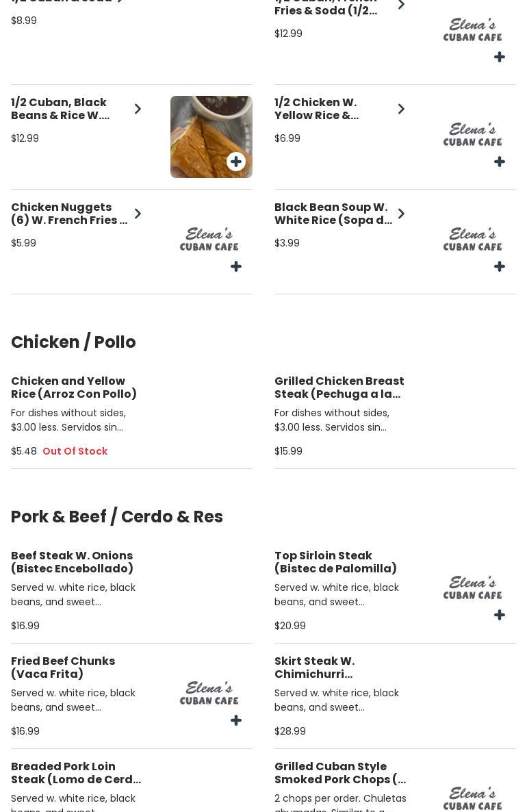
Task: Open Grilled Cuban Style Smoked Pork Chops
Action: click(340, 773)
